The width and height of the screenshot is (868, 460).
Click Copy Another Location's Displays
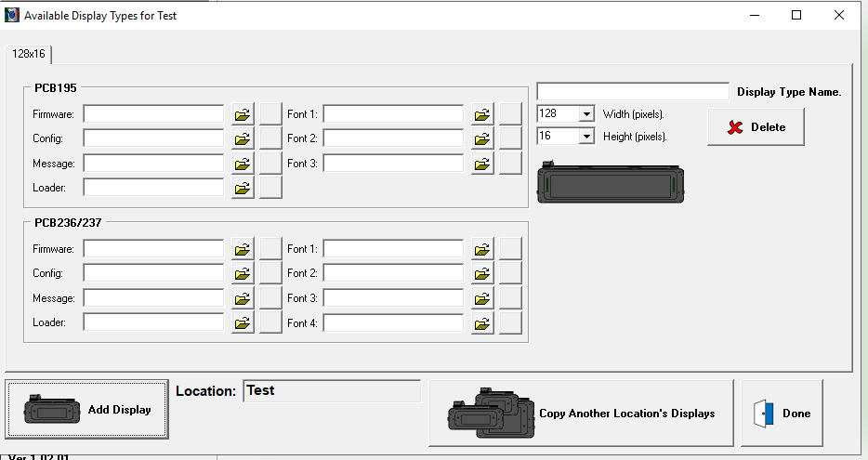coord(581,413)
